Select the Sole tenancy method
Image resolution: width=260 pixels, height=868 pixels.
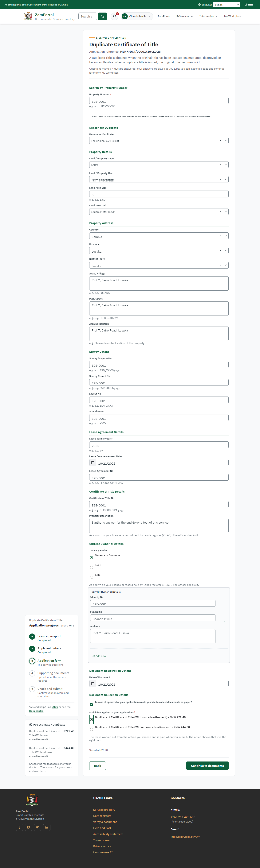point(91,577)
